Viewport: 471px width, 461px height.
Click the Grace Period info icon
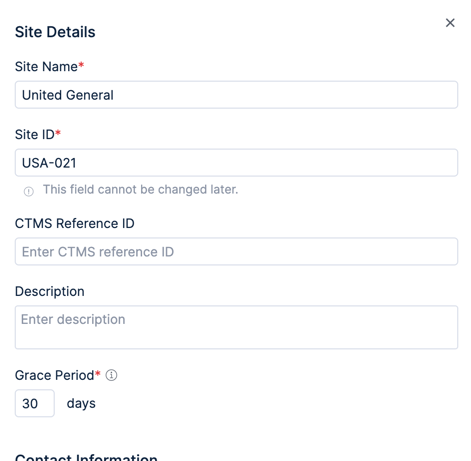111,375
